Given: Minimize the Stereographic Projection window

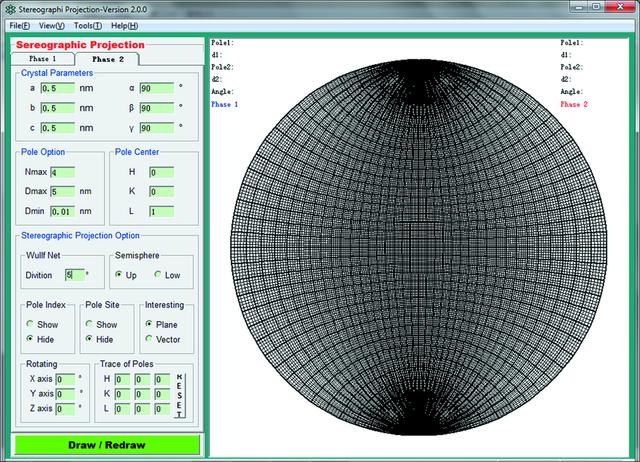Looking at the screenshot, I should [580, 7].
